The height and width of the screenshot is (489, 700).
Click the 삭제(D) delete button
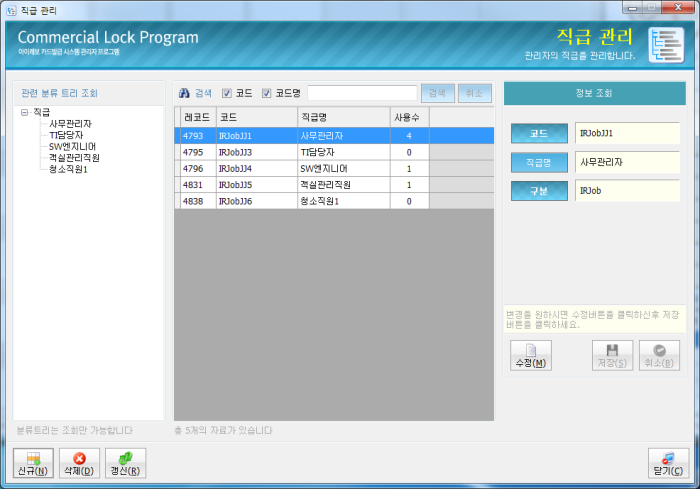[x=79, y=464]
